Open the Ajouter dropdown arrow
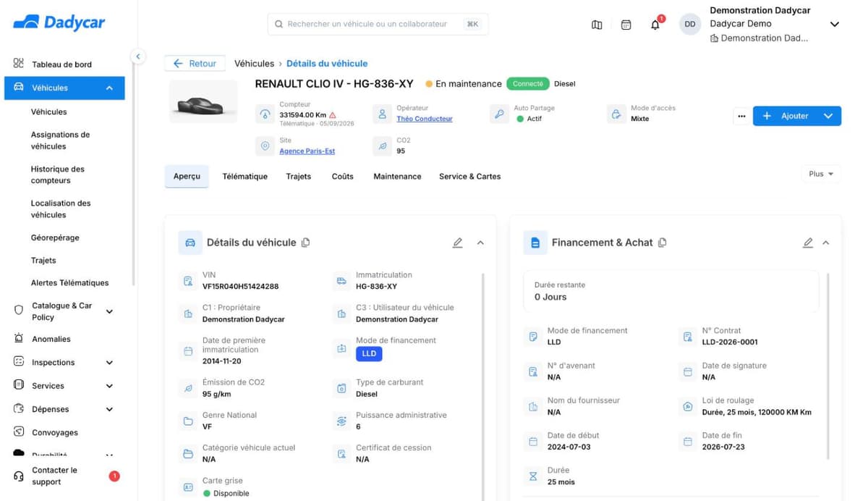 click(x=829, y=116)
